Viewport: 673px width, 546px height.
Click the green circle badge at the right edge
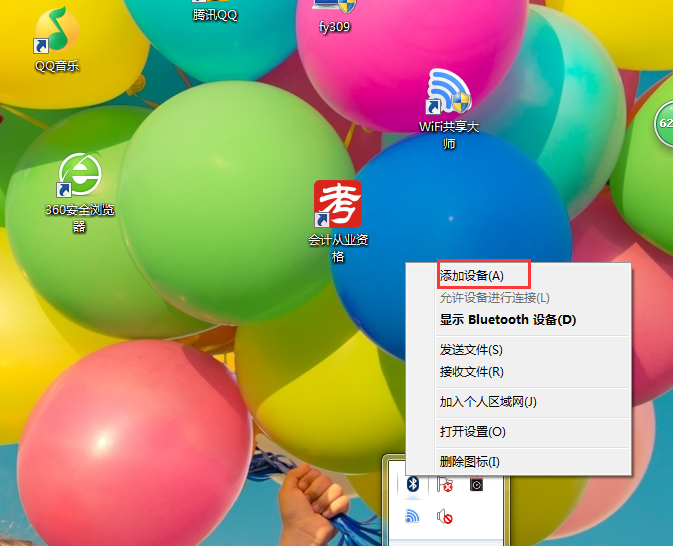pyautogui.click(x=664, y=124)
